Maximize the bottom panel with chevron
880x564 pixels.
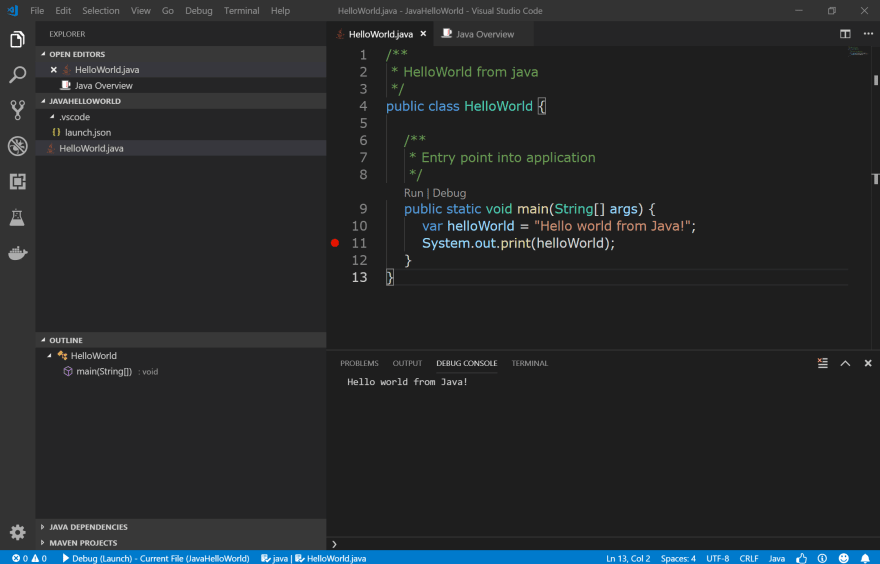click(x=845, y=364)
